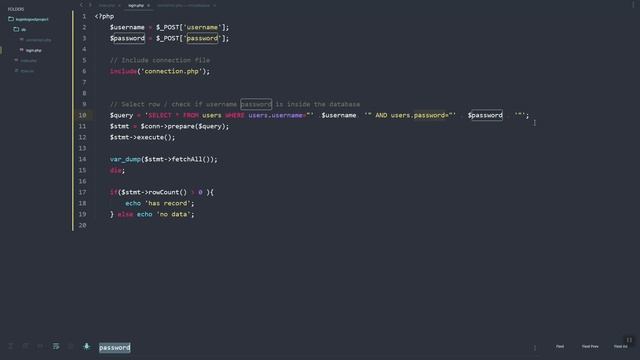Click include keyword on line 6
This screenshot has height=360, width=640.
coord(123,71)
